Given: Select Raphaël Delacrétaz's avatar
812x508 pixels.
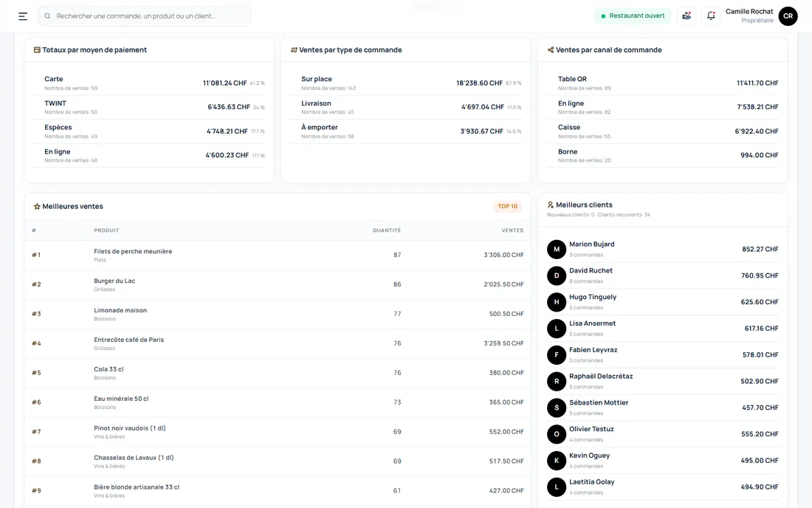Looking at the screenshot, I should (x=557, y=381).
